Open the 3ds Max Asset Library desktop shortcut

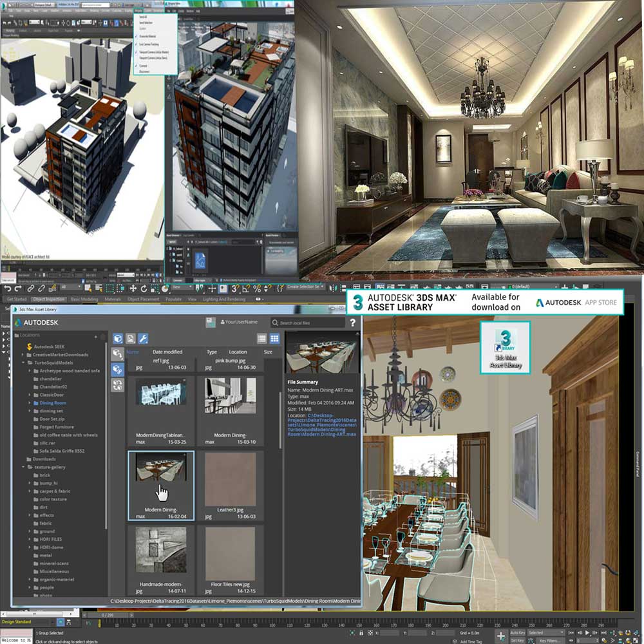(x=506, y=346)
